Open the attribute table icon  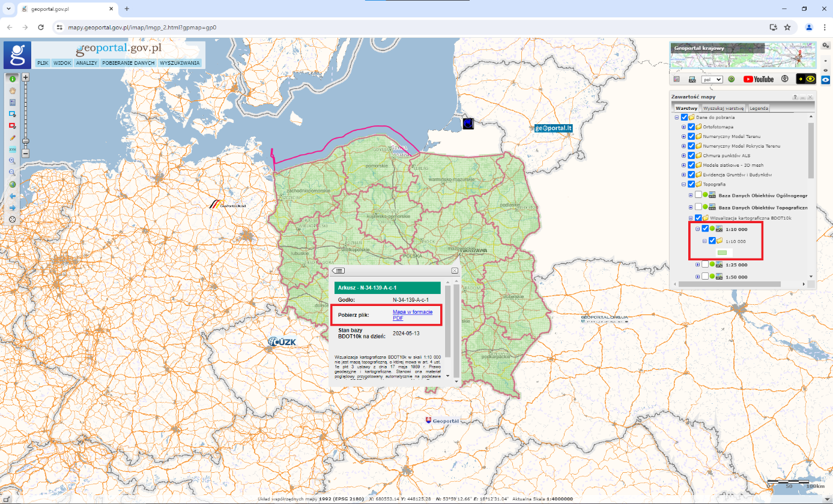coord(12,102)
